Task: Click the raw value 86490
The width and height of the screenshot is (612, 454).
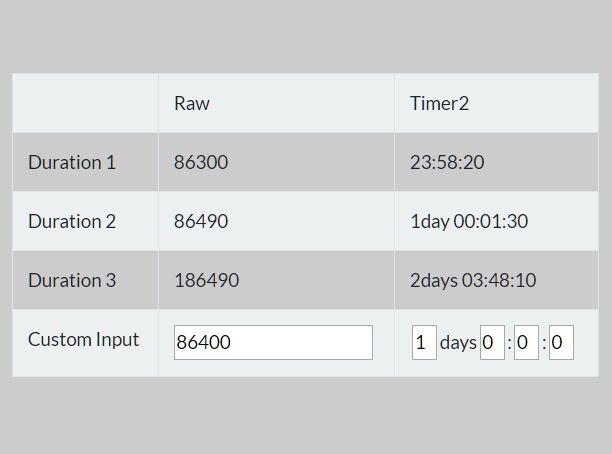Action: click(201, 221)
